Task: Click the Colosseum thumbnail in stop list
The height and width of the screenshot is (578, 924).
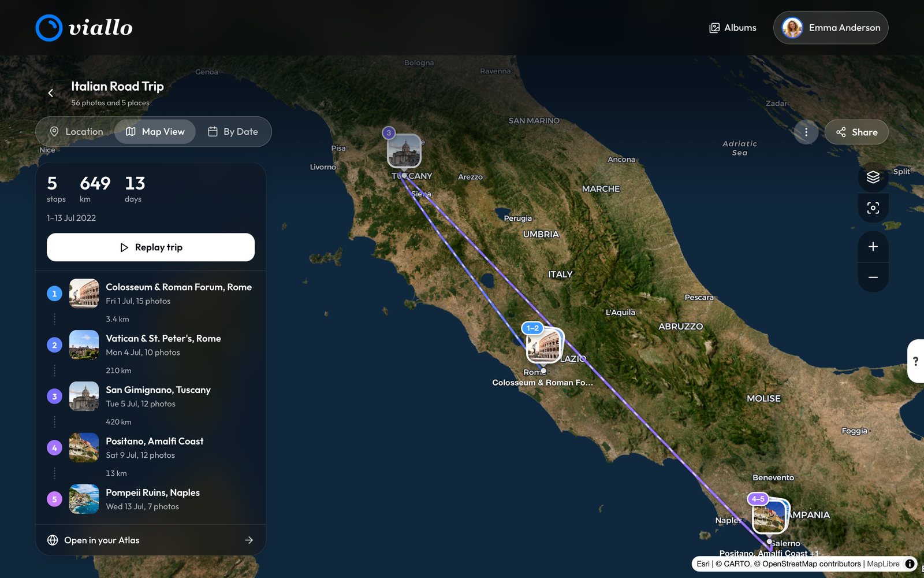Action: coord(84,294)
